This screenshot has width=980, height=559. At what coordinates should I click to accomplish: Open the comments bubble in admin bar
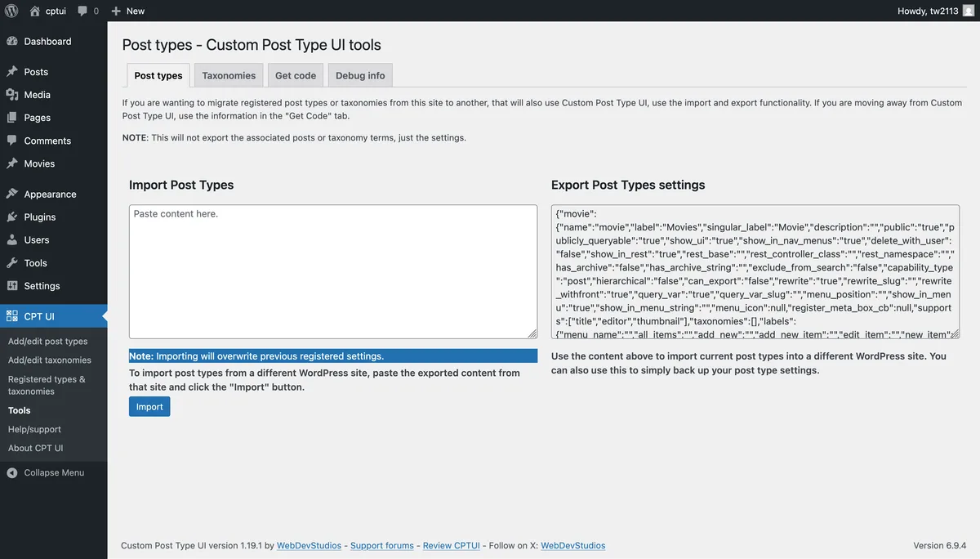point(82,11)
